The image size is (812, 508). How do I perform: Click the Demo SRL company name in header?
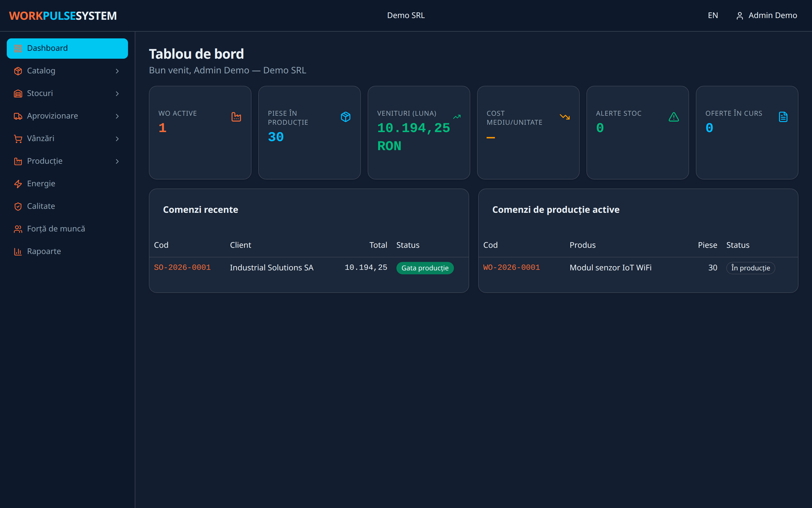click(406, 16)
